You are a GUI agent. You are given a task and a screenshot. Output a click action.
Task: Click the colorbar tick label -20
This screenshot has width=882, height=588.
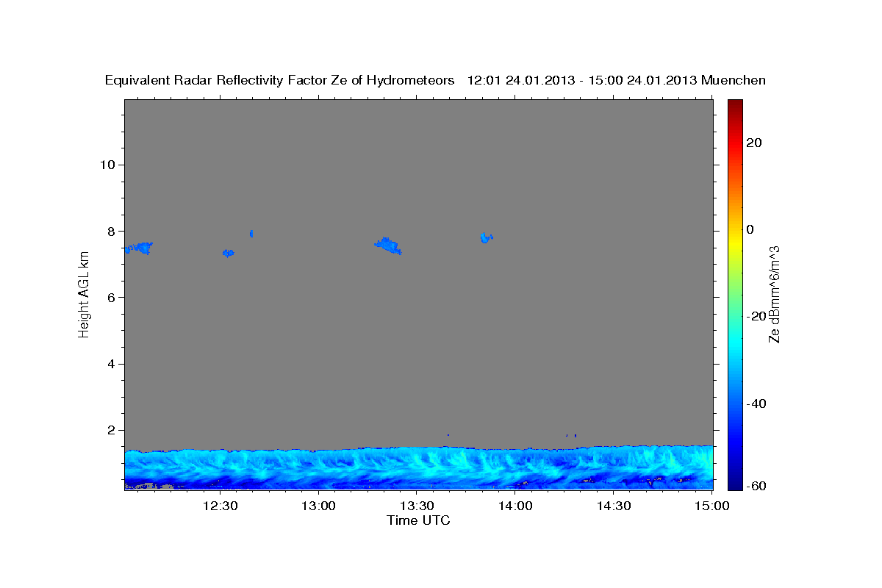tap(756, 316)
